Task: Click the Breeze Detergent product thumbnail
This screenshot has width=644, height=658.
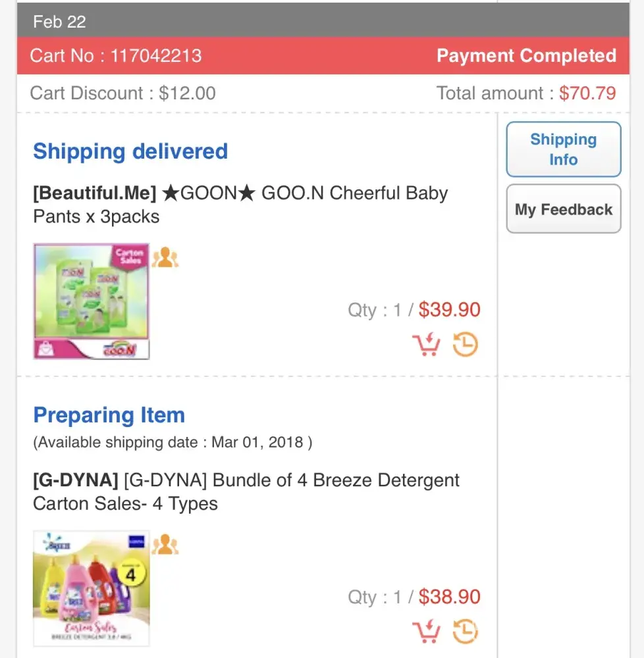Action: click(92, 588)
